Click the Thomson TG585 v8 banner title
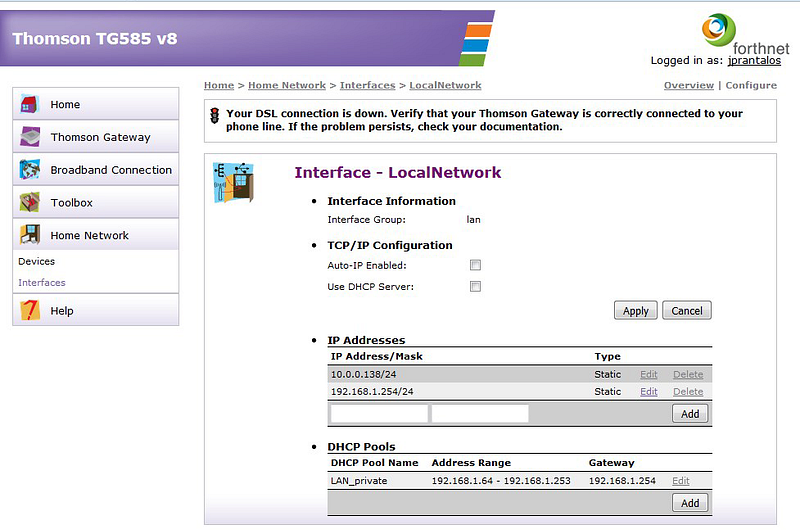 click(95, 38)
